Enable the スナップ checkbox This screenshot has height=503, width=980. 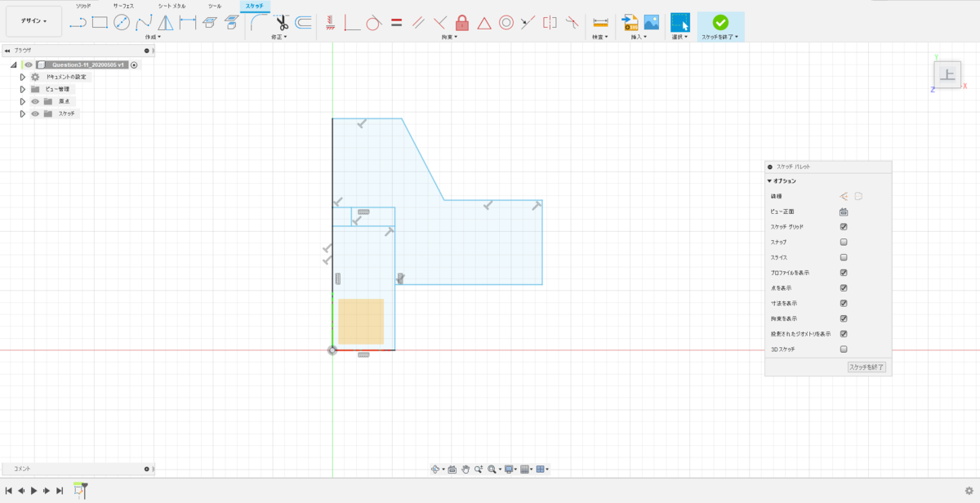pos(844,243)
